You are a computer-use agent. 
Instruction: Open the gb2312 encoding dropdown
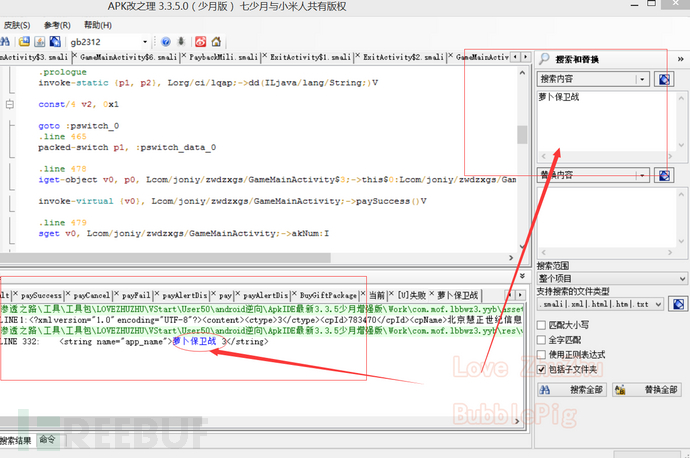click(x=145, y=42)
